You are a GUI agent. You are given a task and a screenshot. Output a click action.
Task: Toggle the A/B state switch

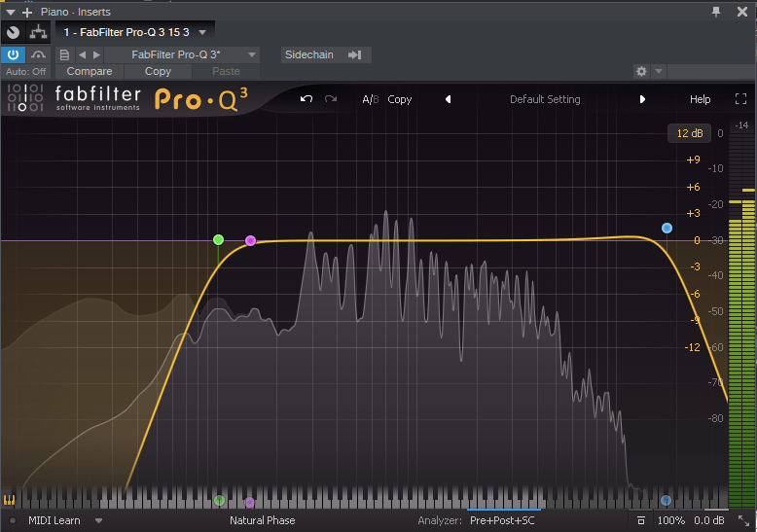[x=370, y=99]
